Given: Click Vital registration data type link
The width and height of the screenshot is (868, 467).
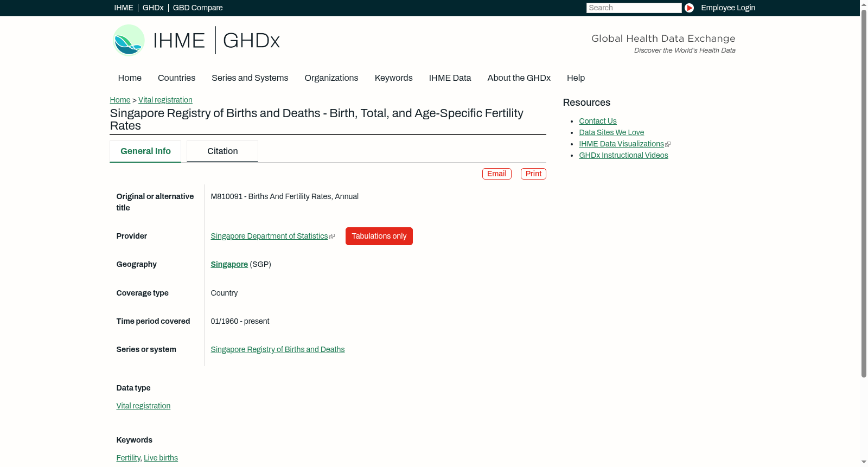Looking at the screenshot, I should pyautogui.click(x=143, y=406).
